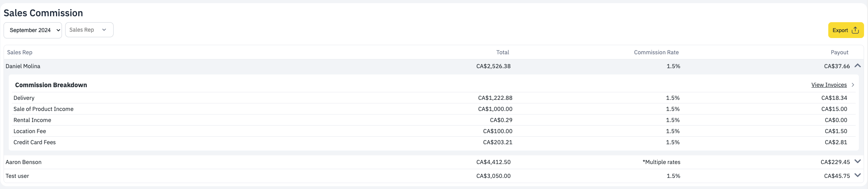This screenshot has width=868, height=189.
Task: Select the Aaron Benson row name
Action: tap(23, 162)
